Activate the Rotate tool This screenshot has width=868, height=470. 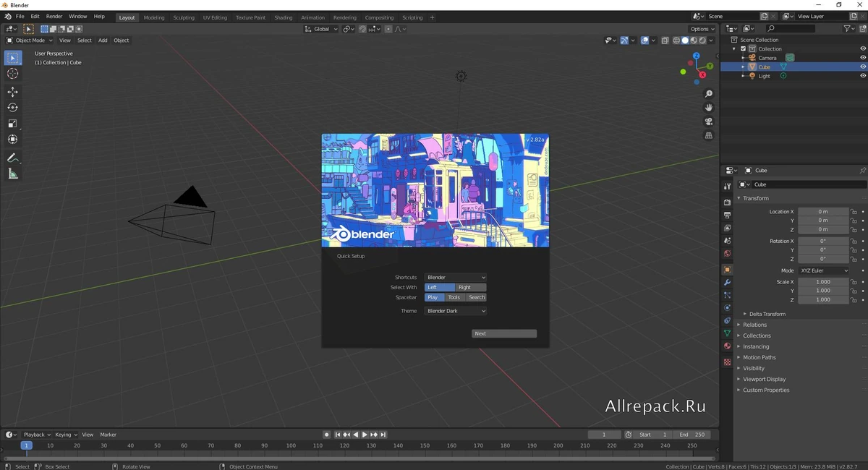tap(12, 108)
